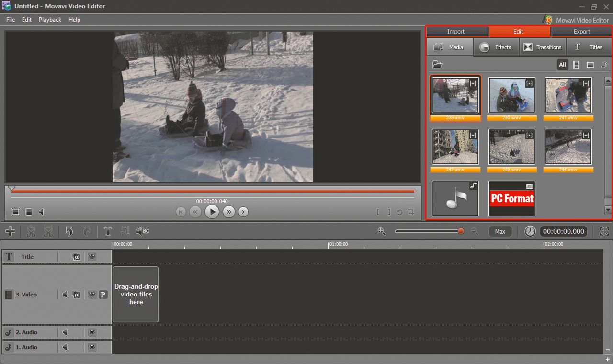The width and height of the screenshot is (613, 364).
Task: Open the audio equalizer sliders icon
Action: coord(125,231)
